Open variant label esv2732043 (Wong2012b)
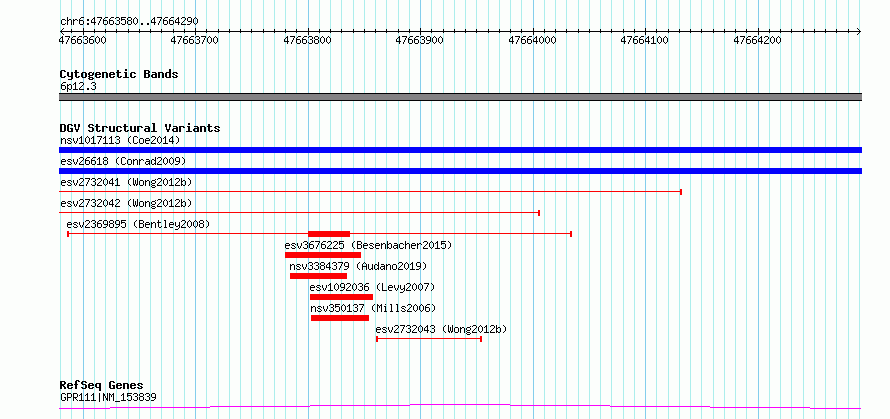The height and width of the screenshot is (419, 890). 441,329
